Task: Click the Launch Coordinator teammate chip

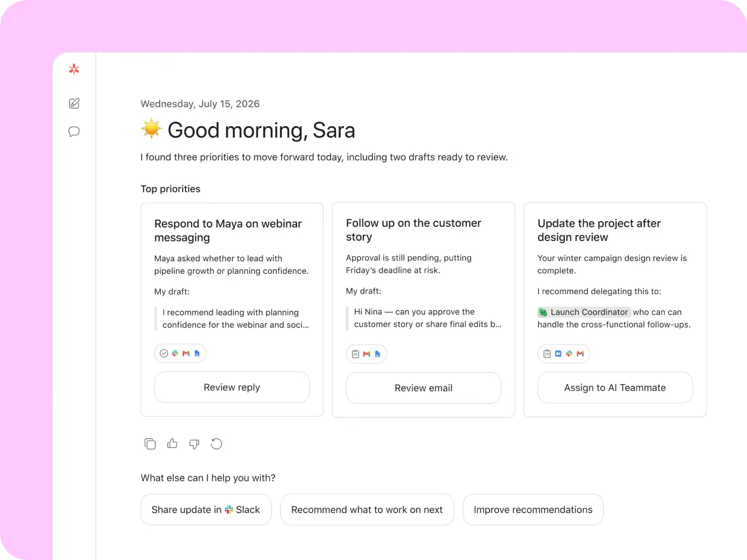Action: [584, 312]
